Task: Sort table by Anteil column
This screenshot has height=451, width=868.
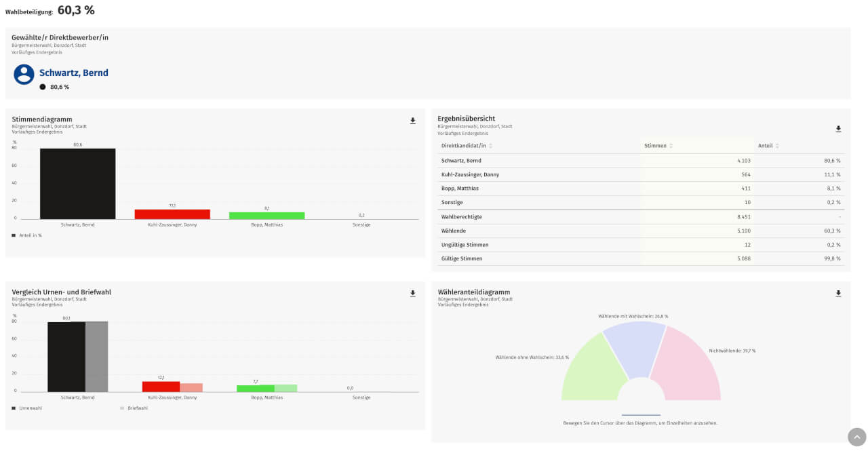Action: tap(777, 146)
